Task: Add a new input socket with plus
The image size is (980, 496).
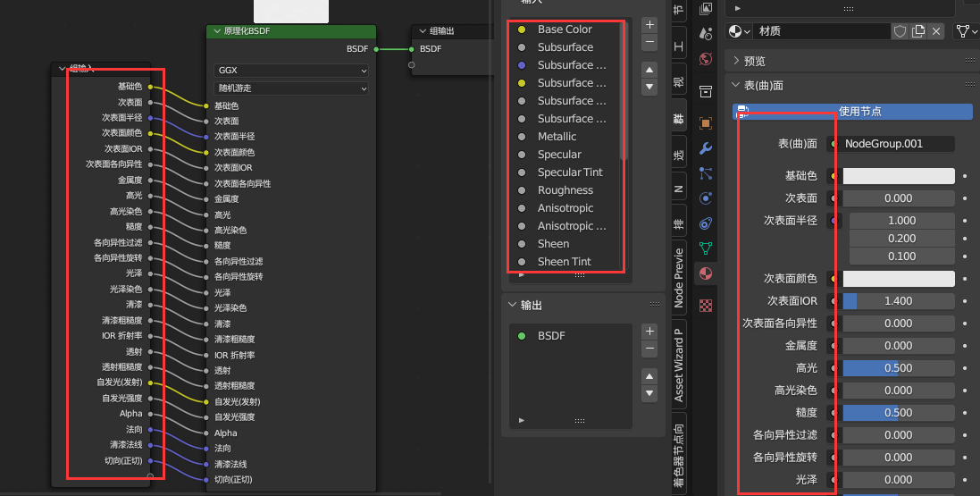Action: (x=649, y=25)
